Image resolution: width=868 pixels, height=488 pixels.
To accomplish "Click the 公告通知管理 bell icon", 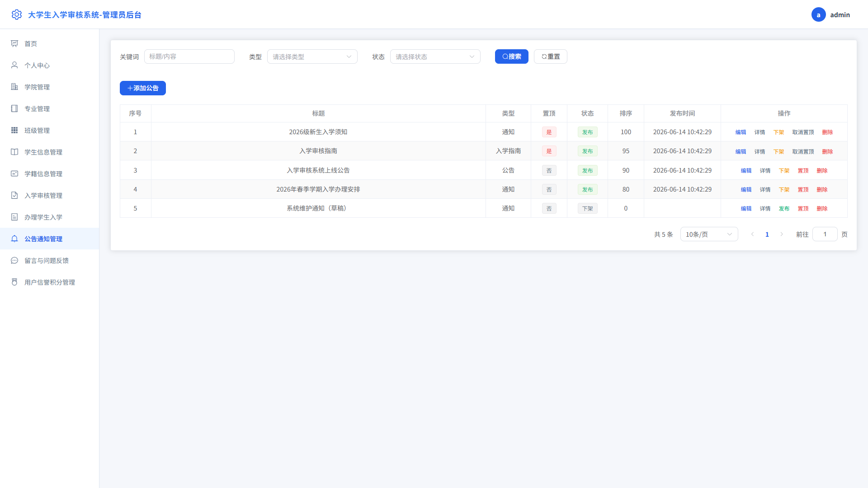I will click(x=14, y=239).
